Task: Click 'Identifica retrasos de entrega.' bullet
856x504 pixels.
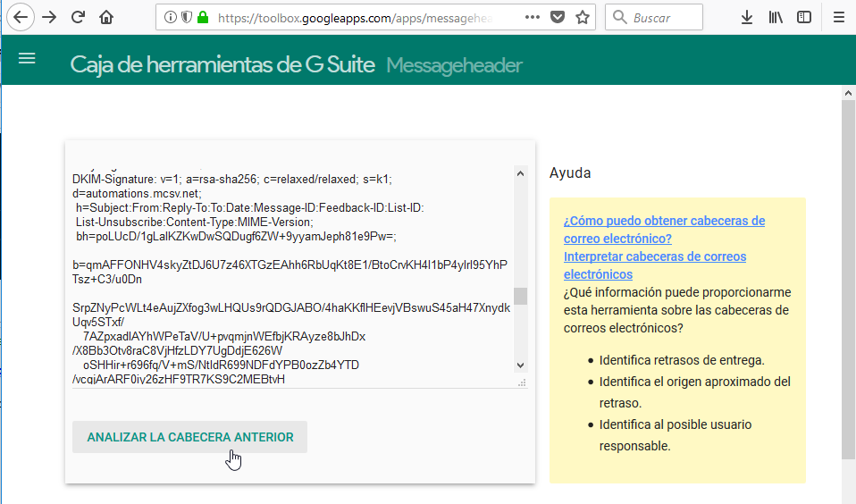Action: [682, 360]
